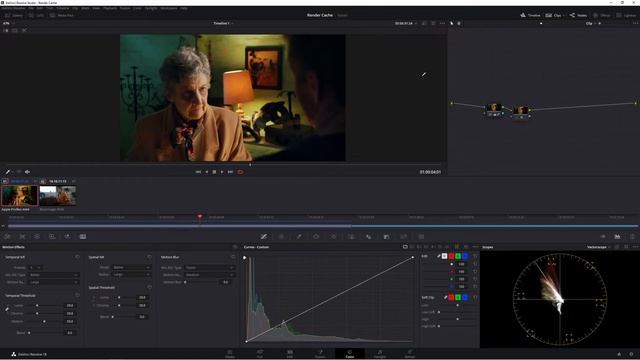The height and width of the screenshot is (360, 640).
Task: Open the Blur palette
Action: [x=369, y=236]
